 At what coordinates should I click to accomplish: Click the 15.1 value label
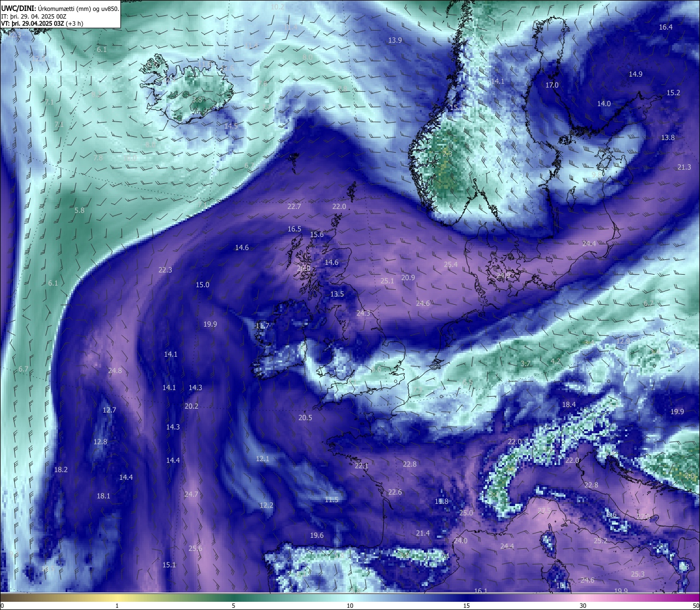click(169, 565)
